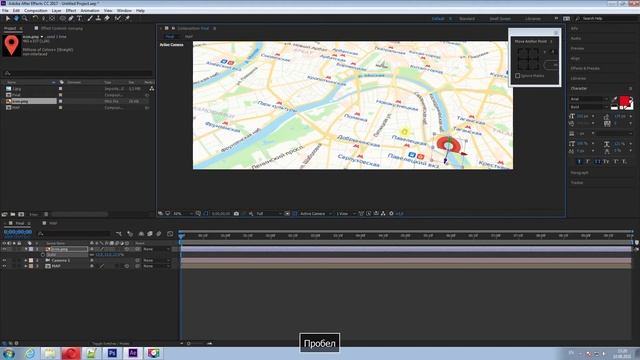Click the red fill color swatch
This screenshot has height=360, width=640.
pos(624,101)
